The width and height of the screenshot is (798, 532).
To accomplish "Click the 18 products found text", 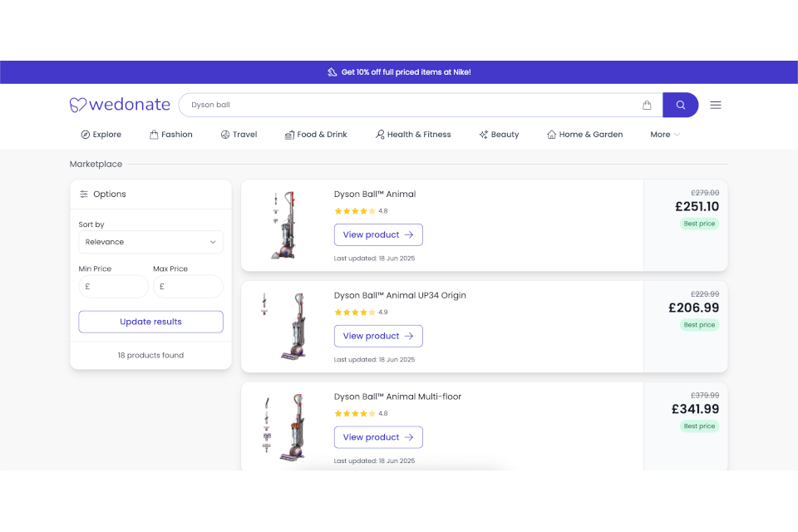I will click(150, 355).
